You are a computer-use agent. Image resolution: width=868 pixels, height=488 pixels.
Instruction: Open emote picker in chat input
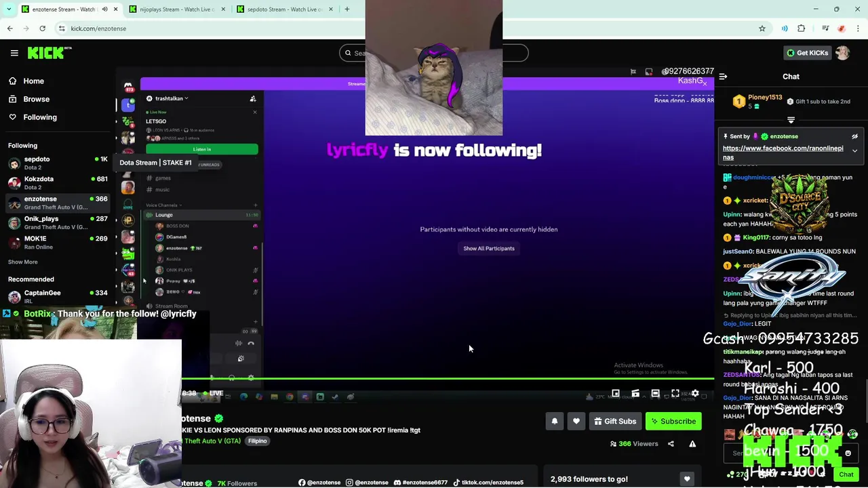pyautogui.click(x=848, y=453)
